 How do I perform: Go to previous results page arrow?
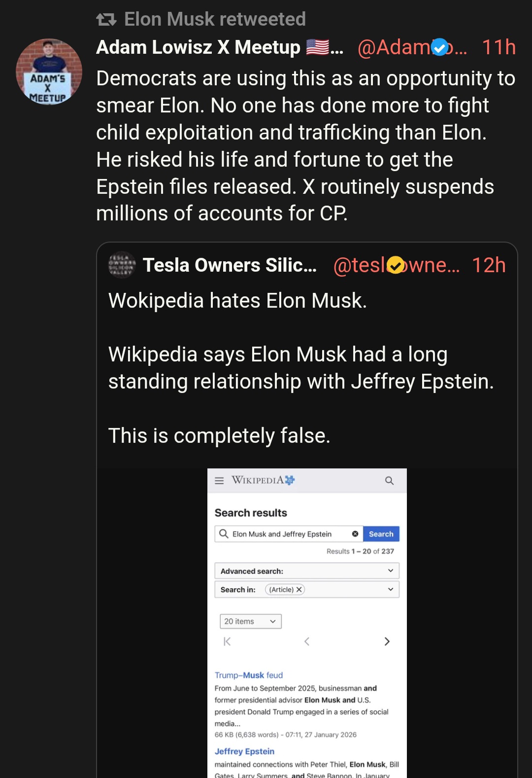(307, 641)
